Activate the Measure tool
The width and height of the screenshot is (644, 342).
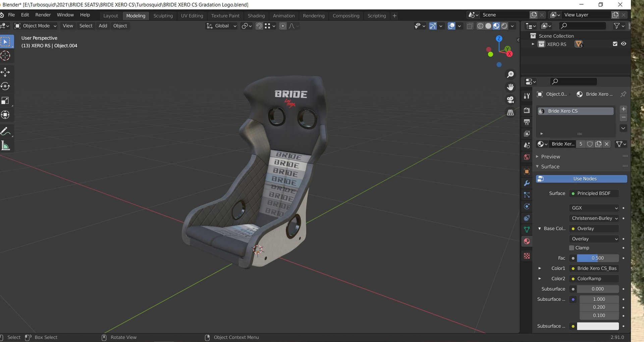5,146
